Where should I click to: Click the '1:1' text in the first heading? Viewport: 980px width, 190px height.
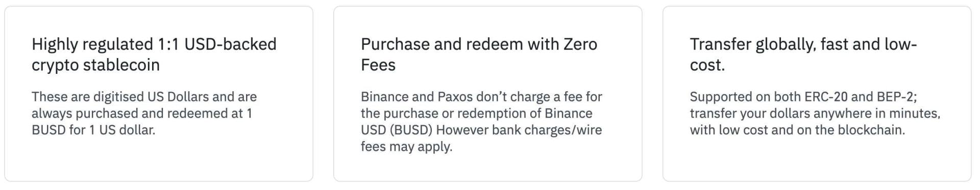pos(168,44)
